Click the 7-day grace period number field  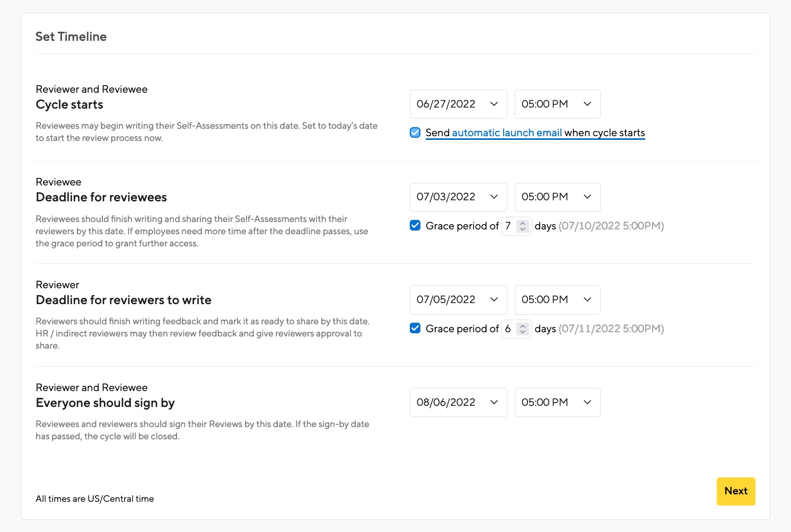509,226
